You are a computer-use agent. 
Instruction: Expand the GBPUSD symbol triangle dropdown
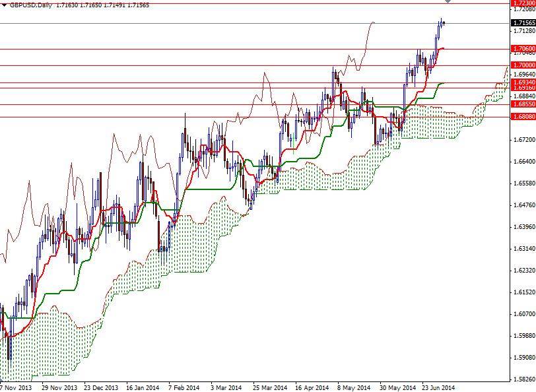[5, 4]
